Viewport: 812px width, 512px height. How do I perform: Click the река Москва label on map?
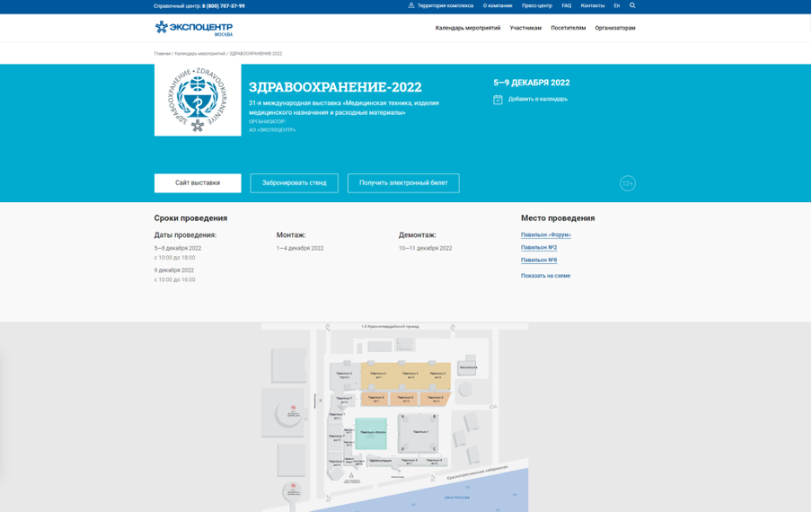(457, 497)
